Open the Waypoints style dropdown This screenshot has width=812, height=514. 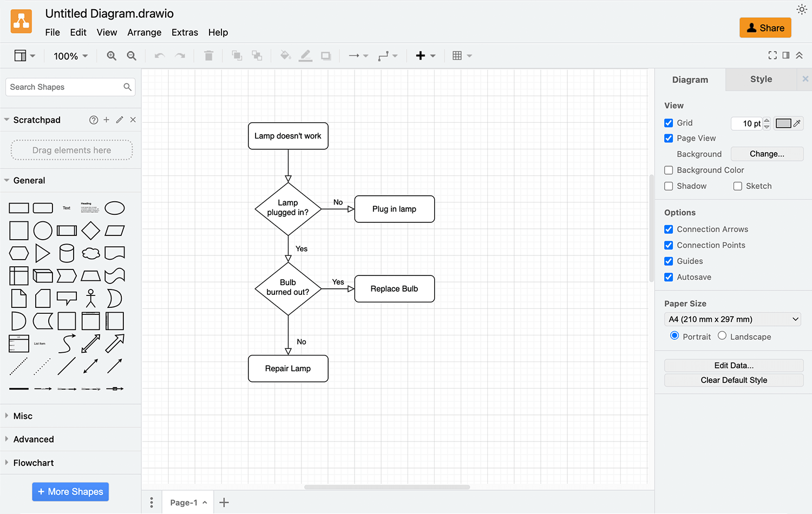click(388, 56)
